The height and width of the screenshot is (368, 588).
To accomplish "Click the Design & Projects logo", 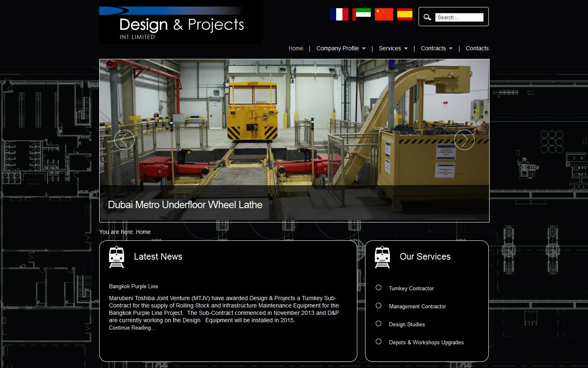I will (180, 22).
